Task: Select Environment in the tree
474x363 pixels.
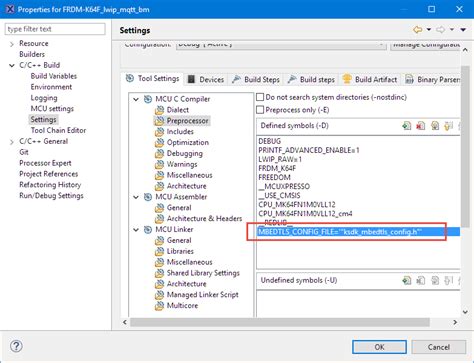Action: (x=51, y=87)
